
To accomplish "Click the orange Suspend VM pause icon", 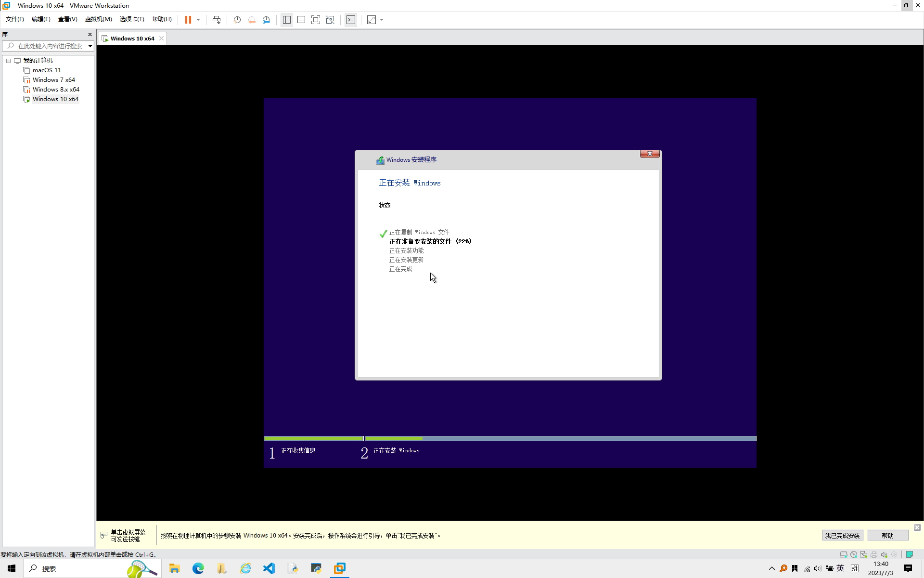I will point(188,20).
